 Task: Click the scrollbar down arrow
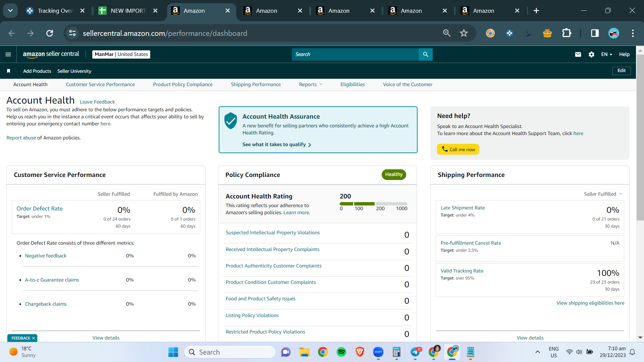tap(640, 338)
